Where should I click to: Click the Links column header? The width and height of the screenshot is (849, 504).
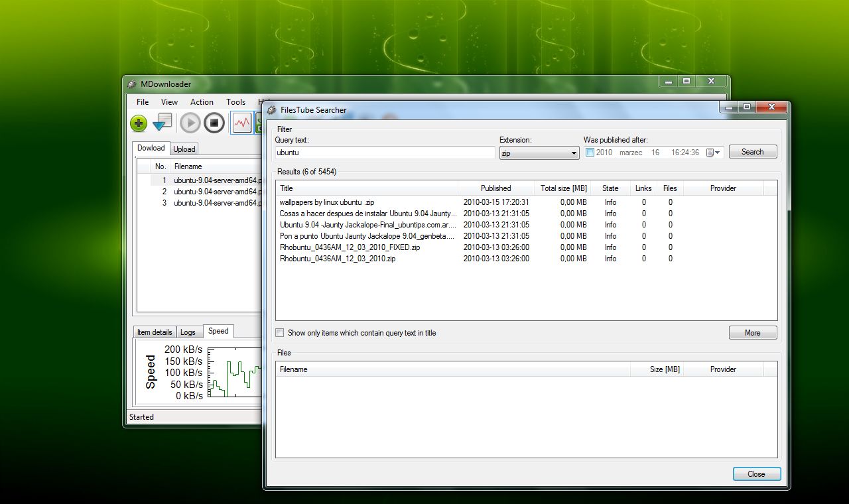643,188
